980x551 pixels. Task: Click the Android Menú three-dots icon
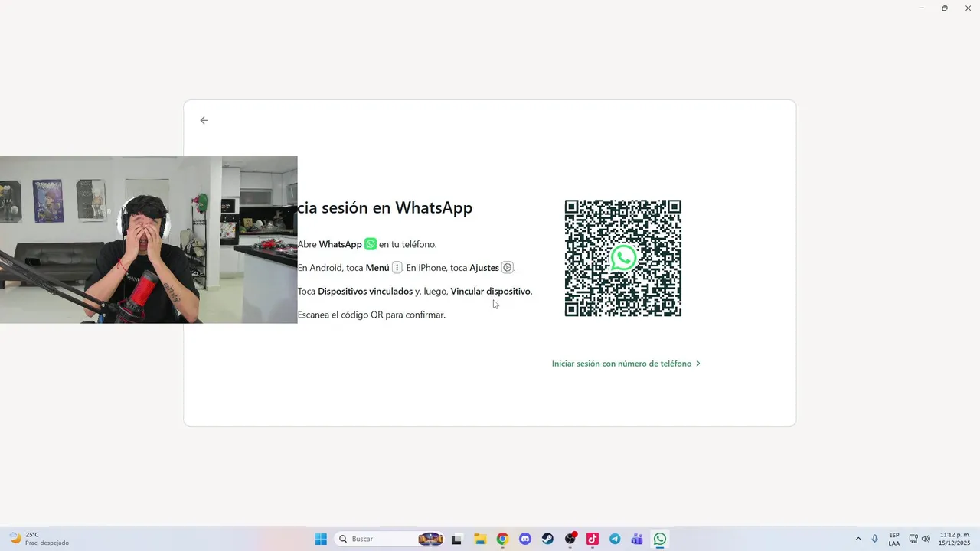[397, 267]
